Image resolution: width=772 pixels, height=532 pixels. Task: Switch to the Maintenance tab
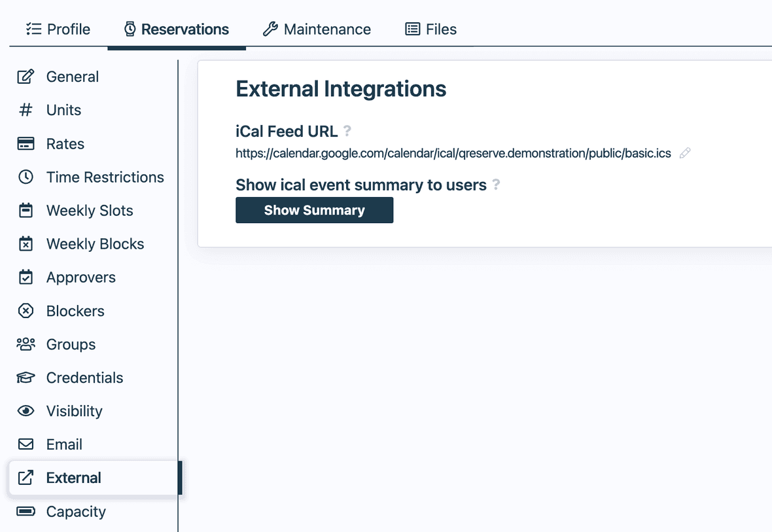coord(317,29)
